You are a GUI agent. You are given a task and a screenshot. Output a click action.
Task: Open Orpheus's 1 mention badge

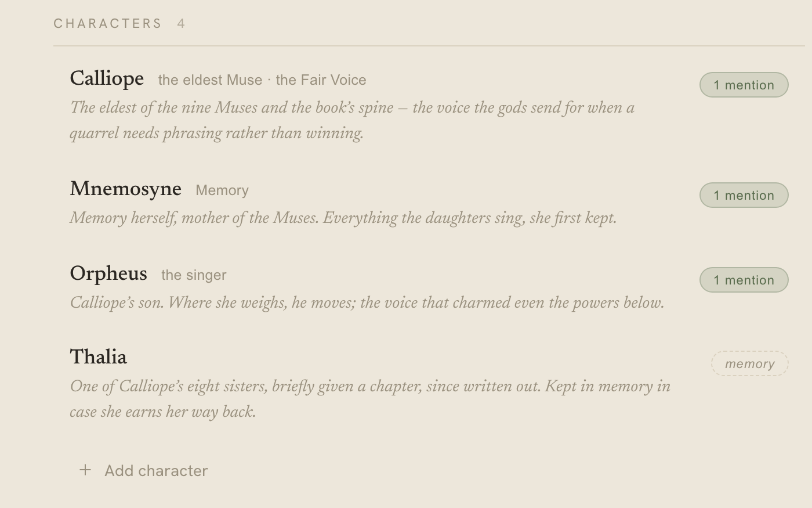click(x=744, y=280)
